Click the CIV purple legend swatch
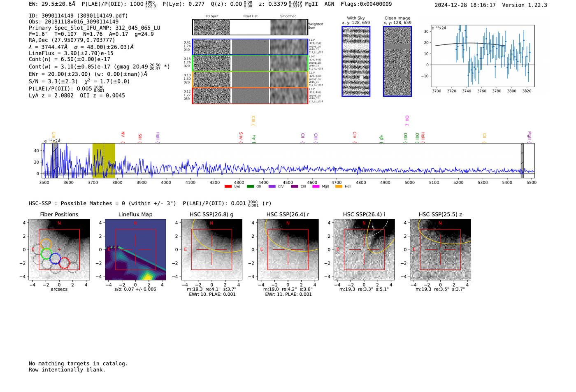This screenshot has height=392, width=576. click(x=272, y=186)
